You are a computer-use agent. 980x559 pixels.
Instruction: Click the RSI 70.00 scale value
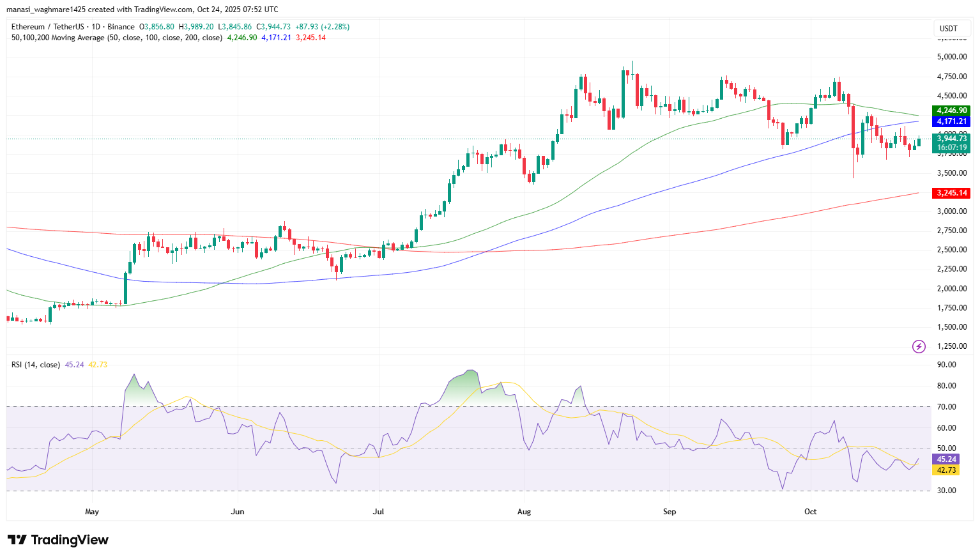(946, 407)
